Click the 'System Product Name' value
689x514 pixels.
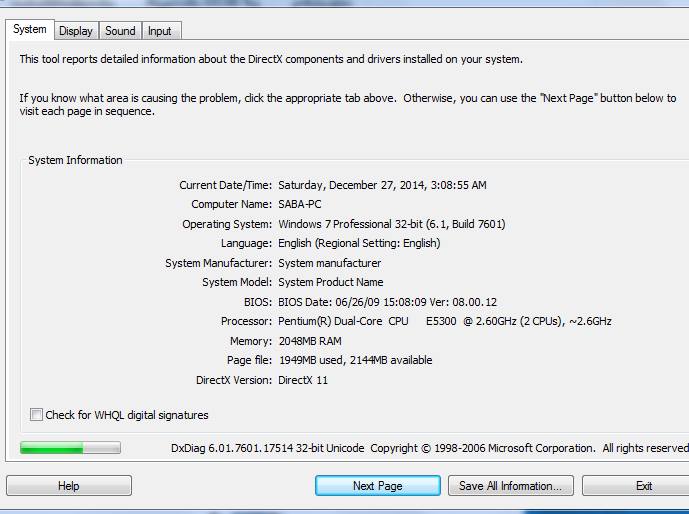coord(330,282)
